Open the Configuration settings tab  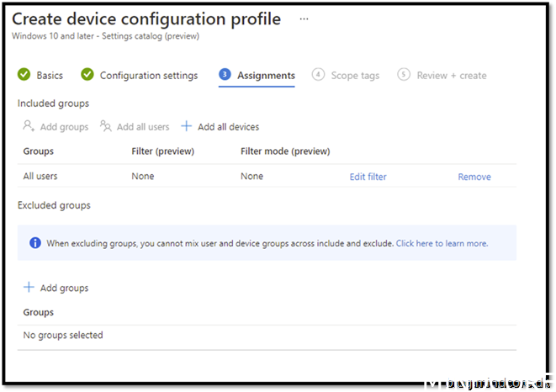[x=149, y=76]
